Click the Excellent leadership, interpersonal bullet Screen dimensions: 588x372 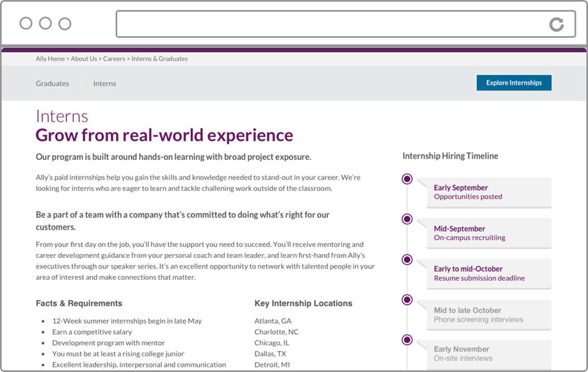[139, 364]
